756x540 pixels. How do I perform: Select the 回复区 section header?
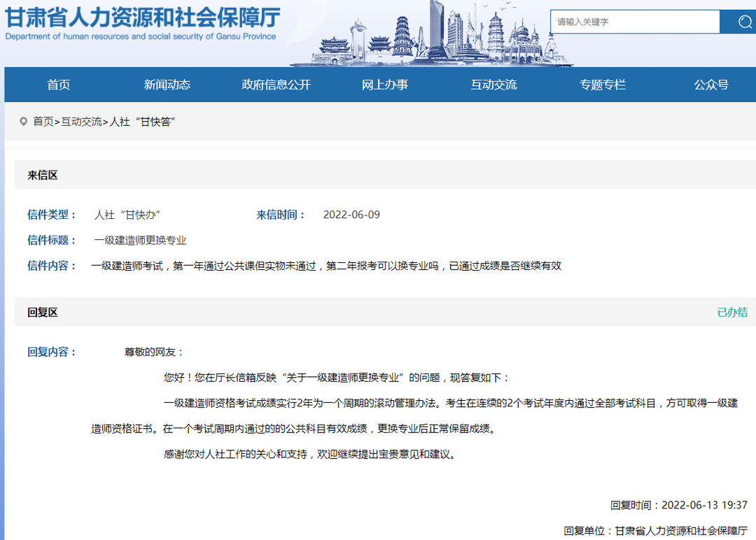43,312
